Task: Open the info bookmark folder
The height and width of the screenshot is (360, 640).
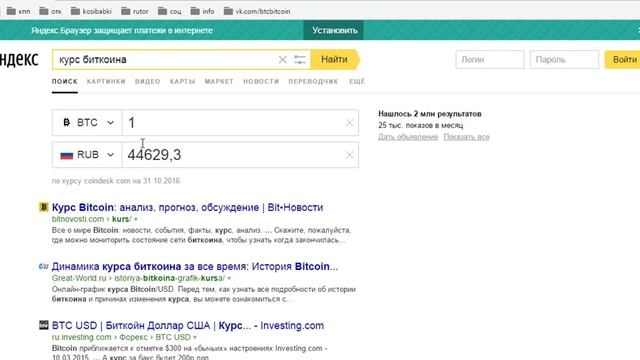Action: [x=202, y=11]
